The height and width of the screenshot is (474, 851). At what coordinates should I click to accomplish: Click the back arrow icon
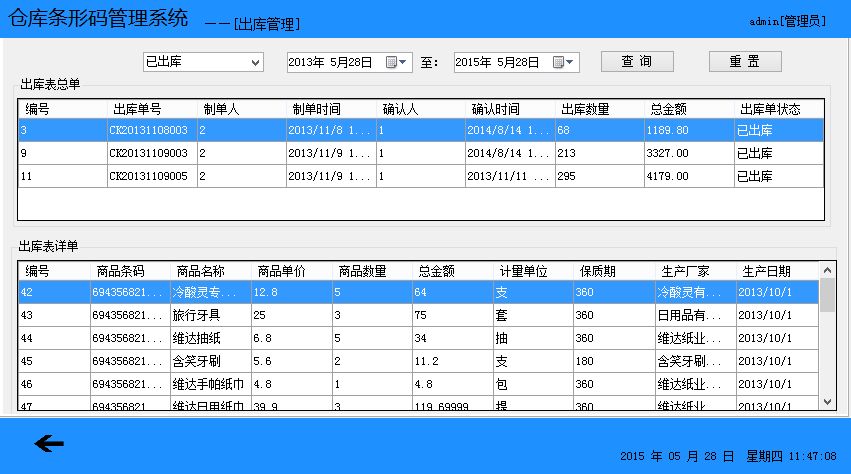click(48, 445)
